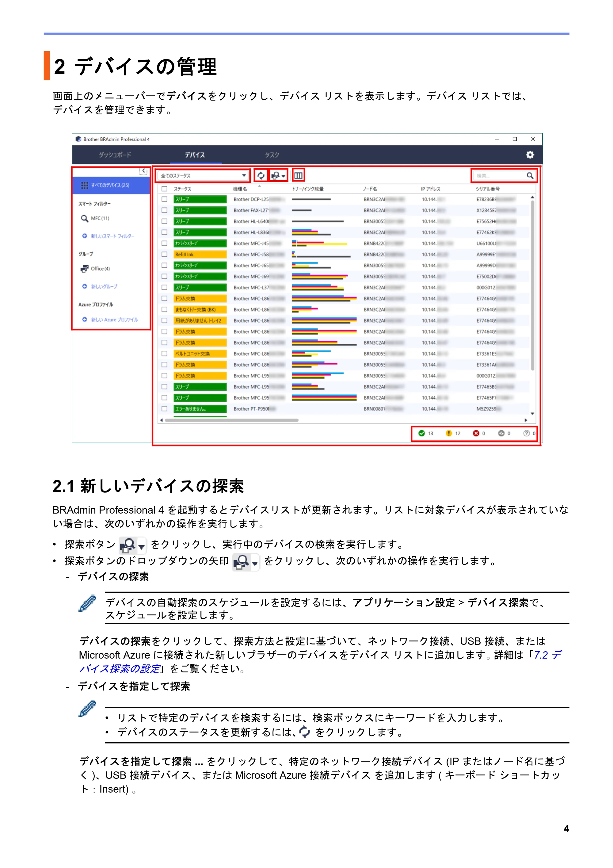Viewport: 613px width, 868px height.
Task: Click the vertical scrollbar thumb of device list
Action: pos(532,285)
